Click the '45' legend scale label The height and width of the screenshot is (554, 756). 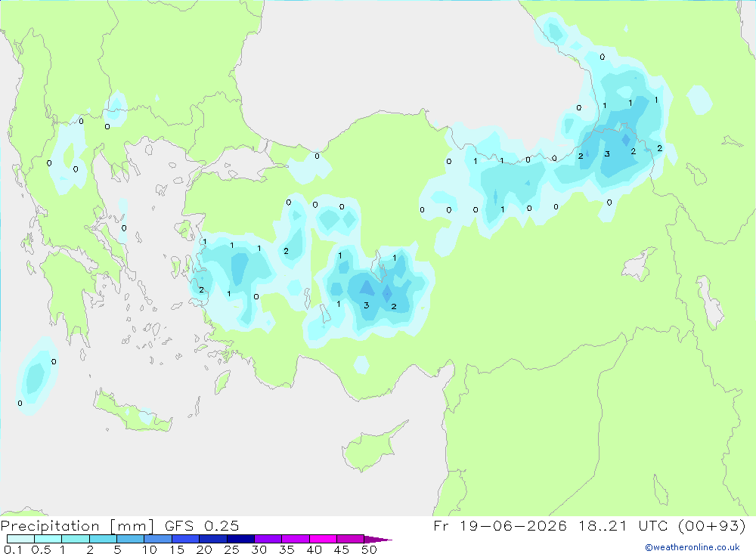click(x=342, y=549)
